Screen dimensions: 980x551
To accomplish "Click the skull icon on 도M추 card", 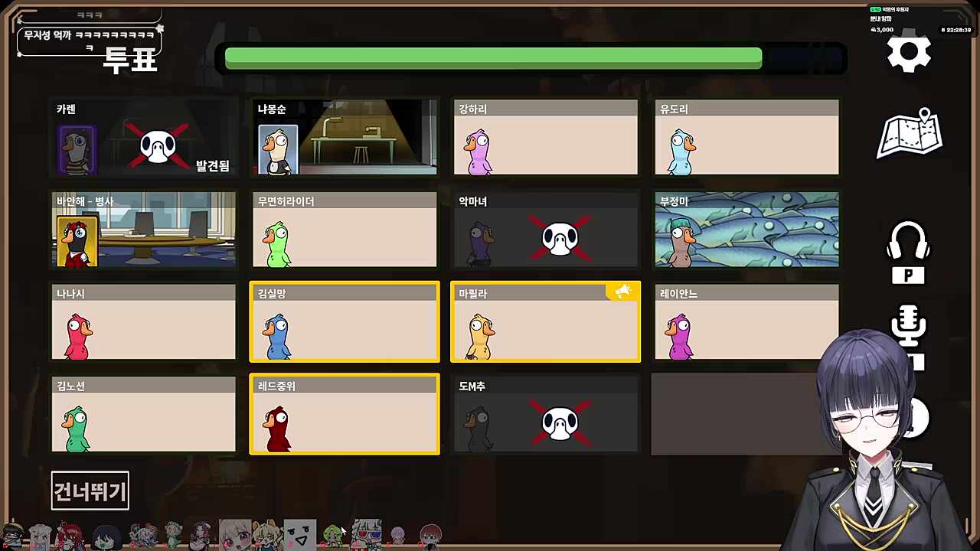I will click(560, 423).
